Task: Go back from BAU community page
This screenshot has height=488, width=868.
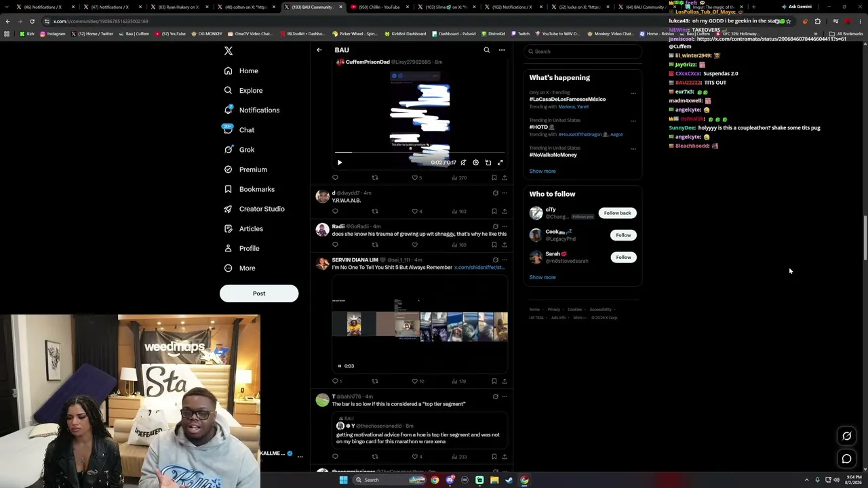Action: pos(319,50)
